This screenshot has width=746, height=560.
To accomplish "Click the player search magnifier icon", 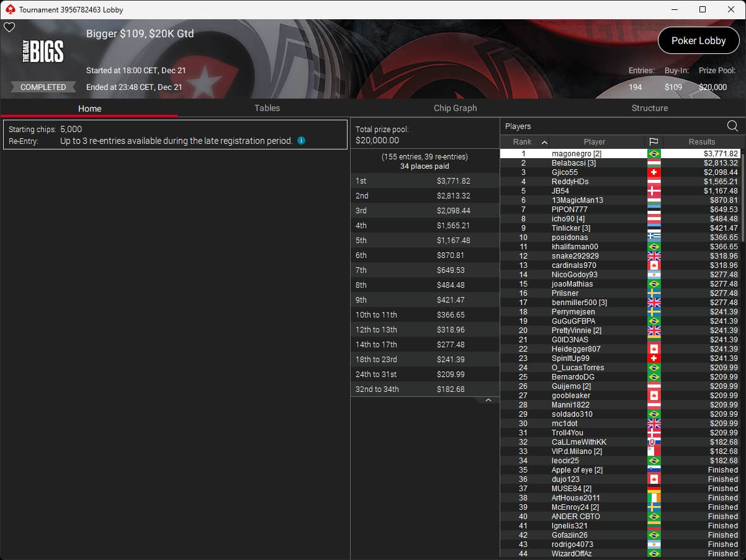I will click(732, 127).
